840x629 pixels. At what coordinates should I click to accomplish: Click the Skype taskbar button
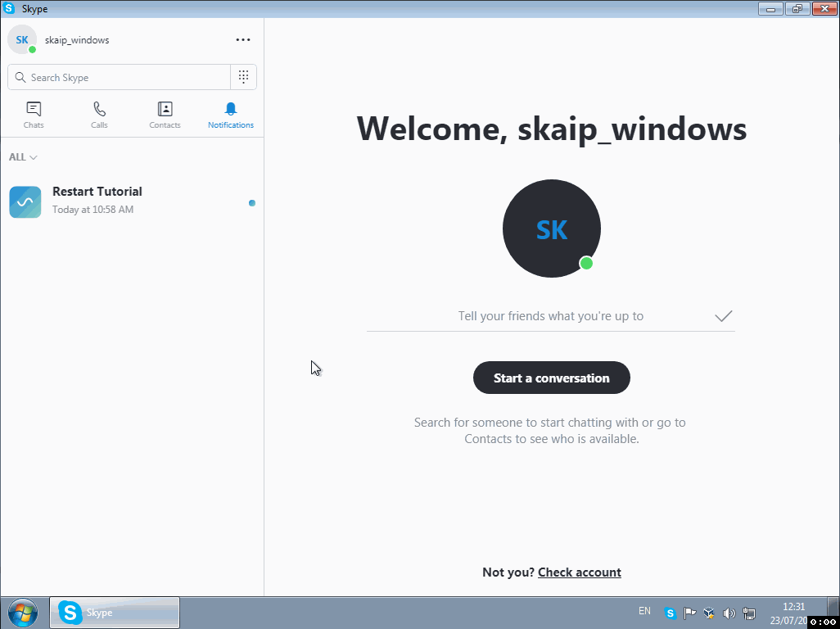click(x=115, y=613)
